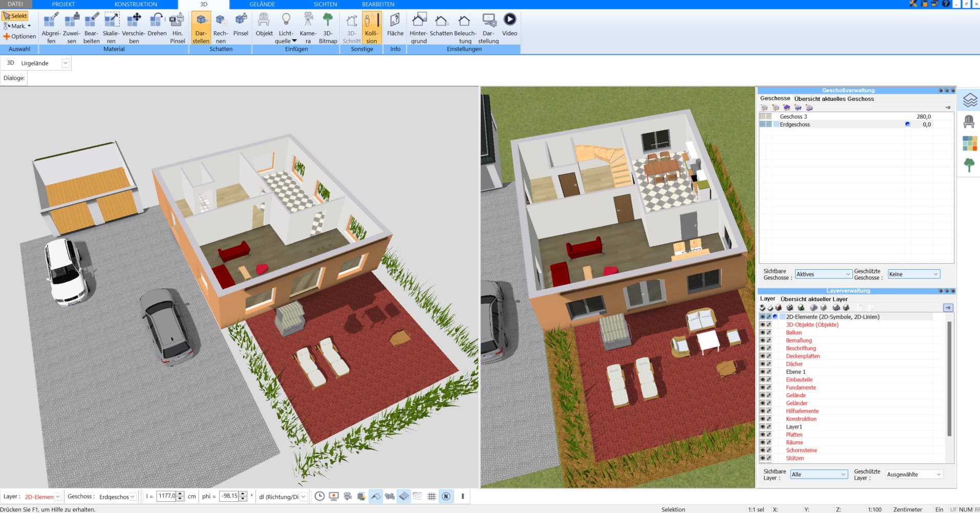This screenshot has height=513, width=980.
Task: Expand the Lichtquelle dropdown arrow
Action: click(294, 41)
